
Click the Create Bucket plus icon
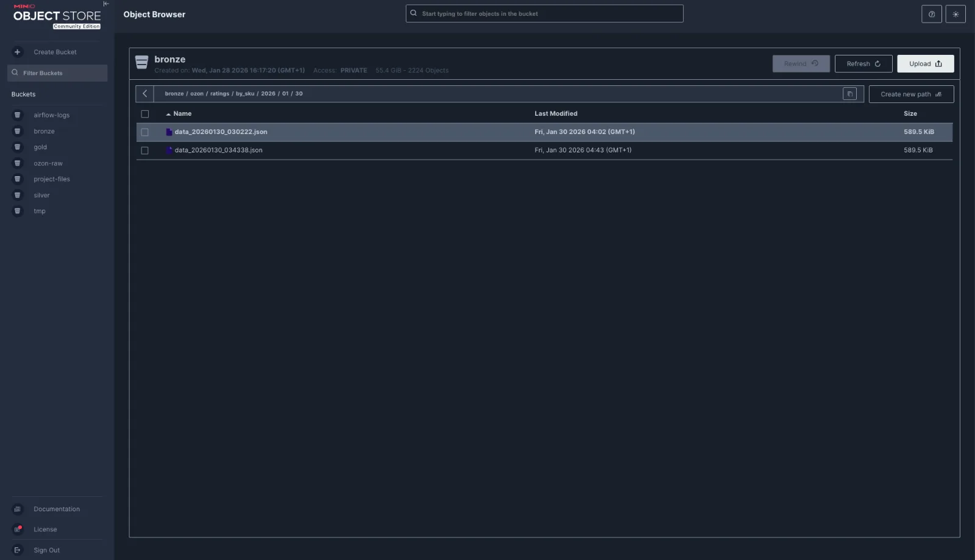click(17, 52)
